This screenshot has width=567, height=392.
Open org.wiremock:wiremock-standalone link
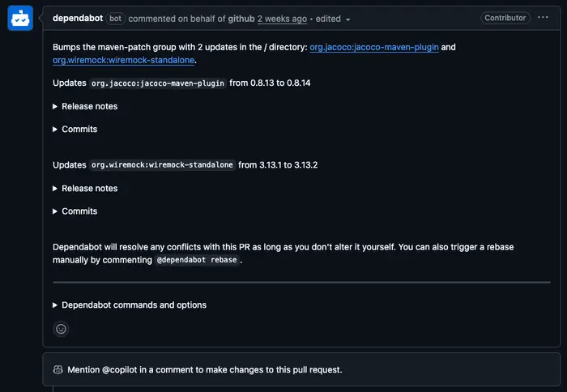click(124, 60)
